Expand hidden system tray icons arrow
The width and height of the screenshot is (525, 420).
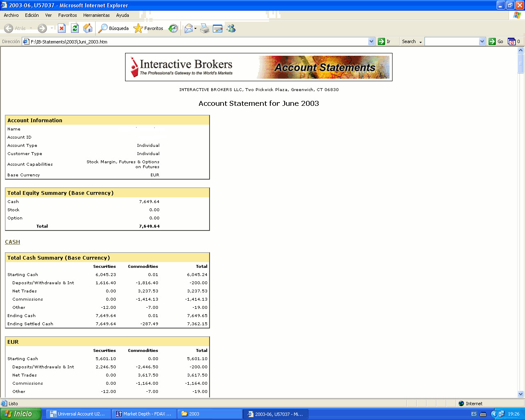click(x=494, y=414)
